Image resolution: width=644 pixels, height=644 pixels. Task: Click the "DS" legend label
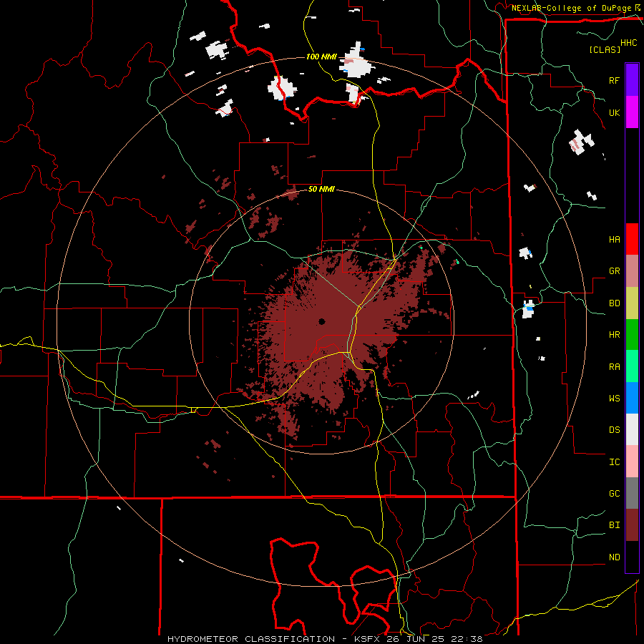coord(614,430)
